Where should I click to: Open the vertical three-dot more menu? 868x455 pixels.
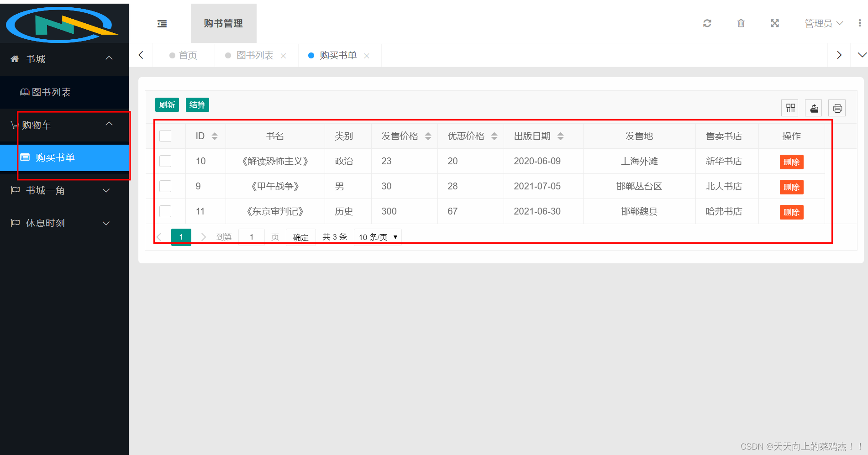[x=860, y=23]
